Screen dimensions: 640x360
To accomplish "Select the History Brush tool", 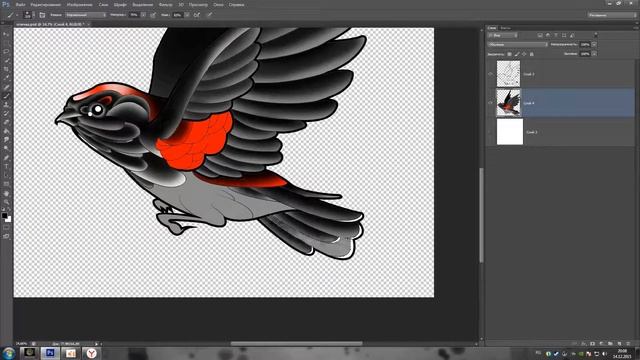I will point(6,113).
